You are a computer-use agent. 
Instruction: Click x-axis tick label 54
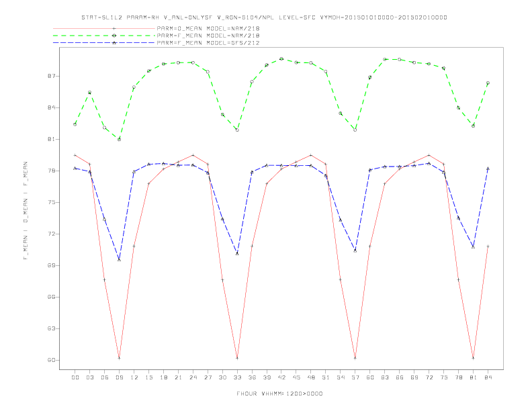point(341,377)
